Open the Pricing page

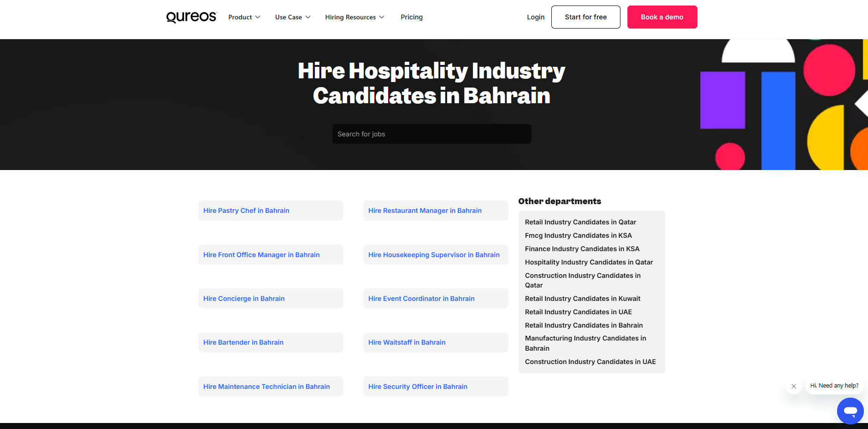click(412, 17)
